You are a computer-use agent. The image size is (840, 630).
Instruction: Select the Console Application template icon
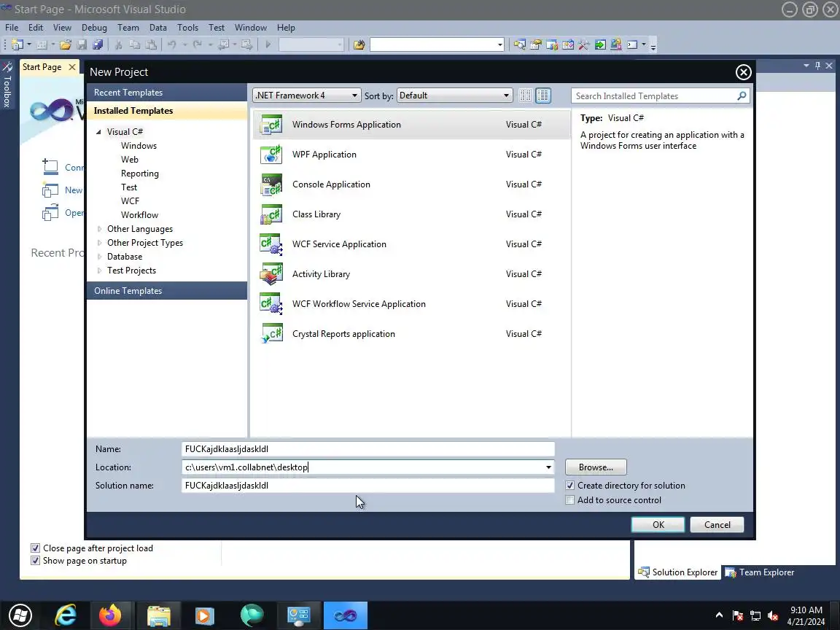click(x=271, y=184)
